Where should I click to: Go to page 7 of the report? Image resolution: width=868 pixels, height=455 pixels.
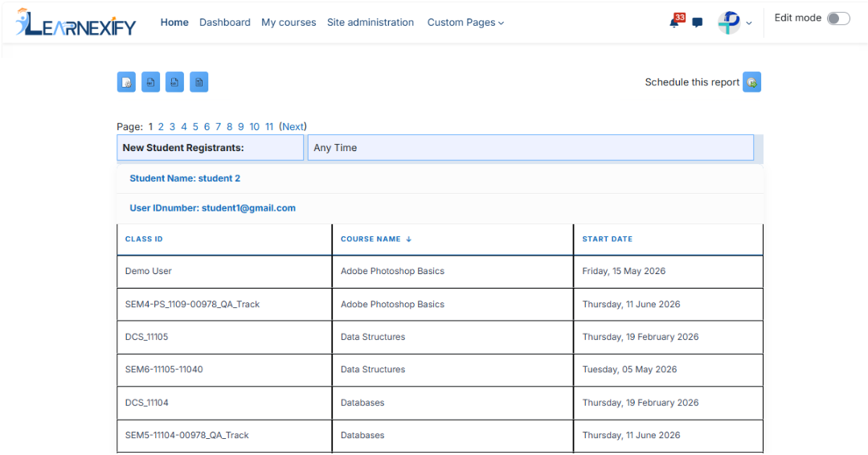218,127
